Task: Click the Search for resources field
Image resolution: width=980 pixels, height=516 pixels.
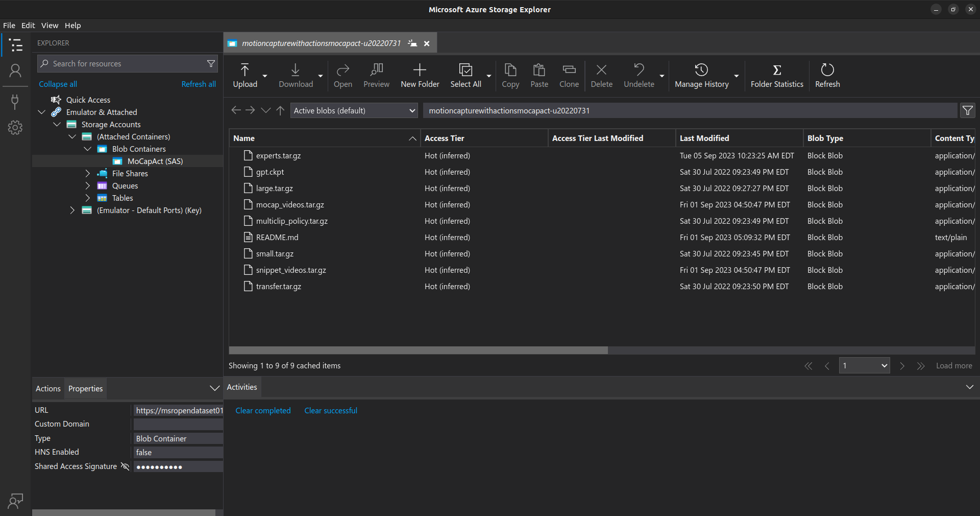Action: pos(127,64)
